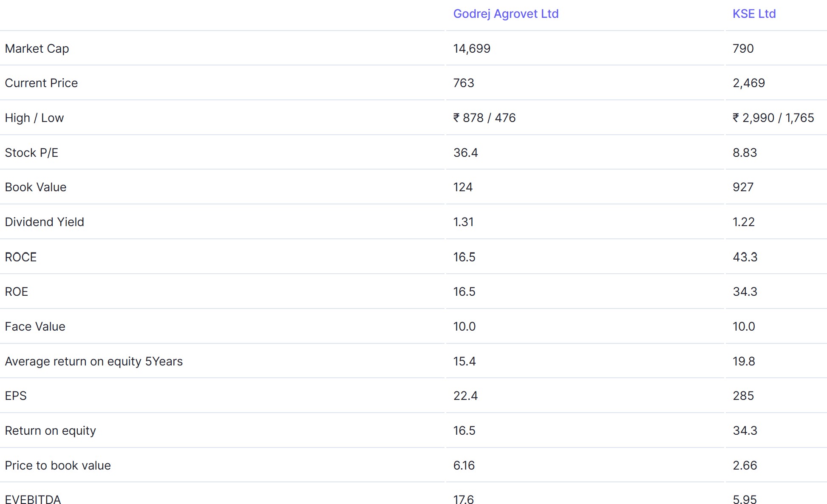Select the Stock P/E row label
The image size is (827, 504).
31,153
